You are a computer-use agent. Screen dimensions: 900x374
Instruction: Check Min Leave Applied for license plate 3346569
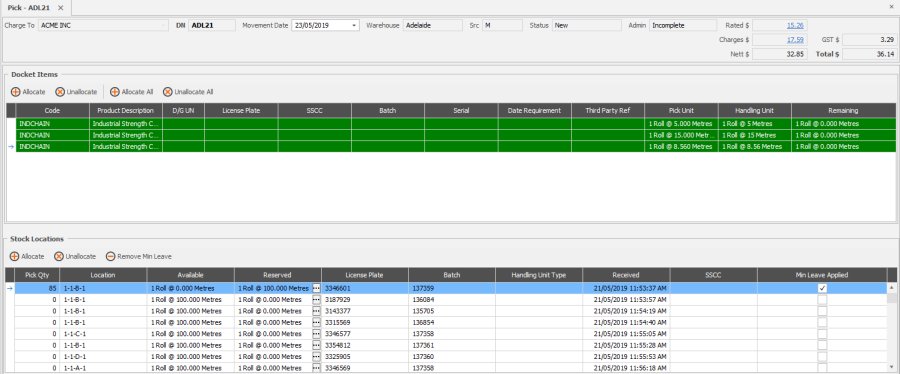[823, 368]
